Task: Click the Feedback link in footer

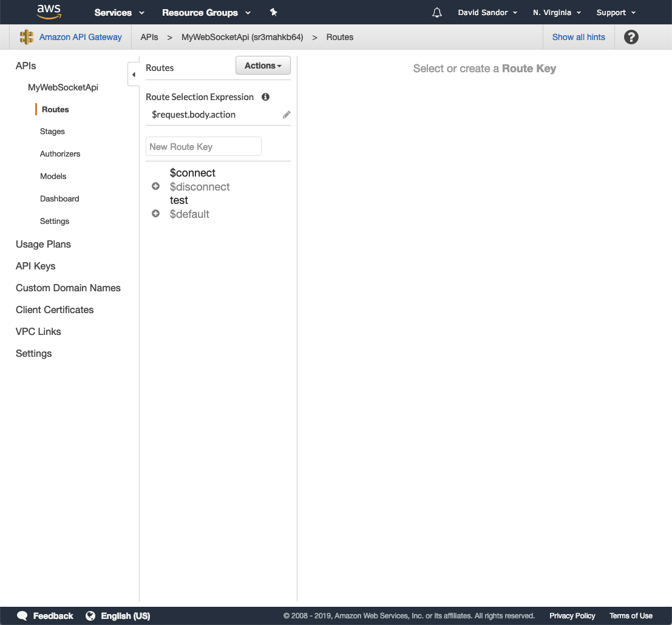Action: click(x=53, y=615)
